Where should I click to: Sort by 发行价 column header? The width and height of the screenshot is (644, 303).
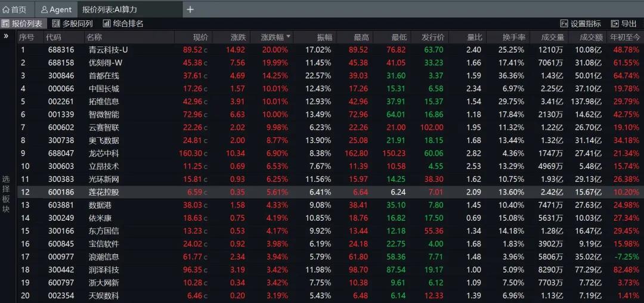[433, 38]
